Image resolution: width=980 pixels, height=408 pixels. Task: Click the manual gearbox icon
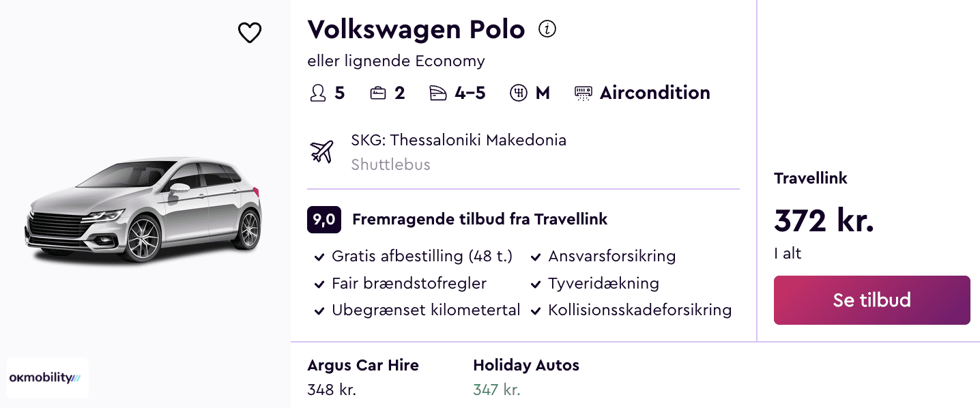point(519,93)
